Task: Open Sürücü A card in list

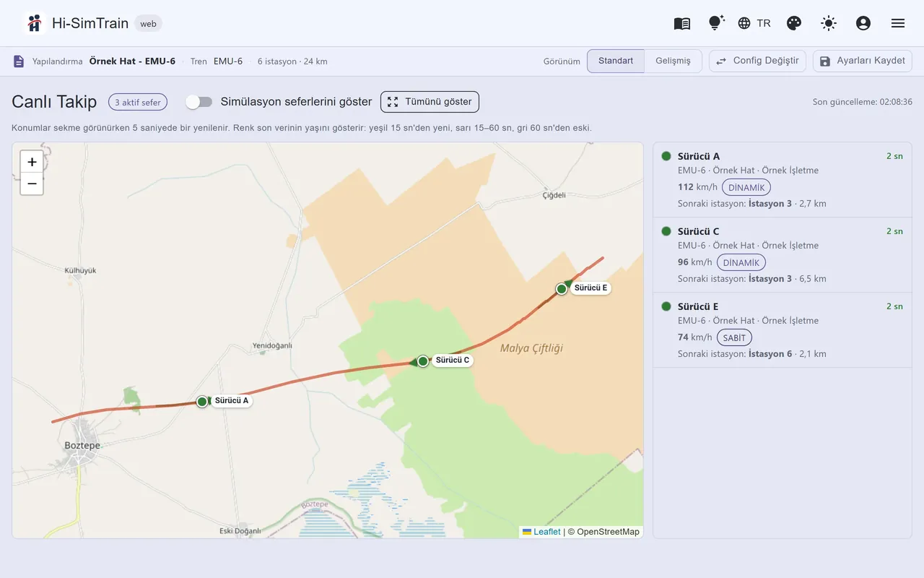Action: coord(783,179)
